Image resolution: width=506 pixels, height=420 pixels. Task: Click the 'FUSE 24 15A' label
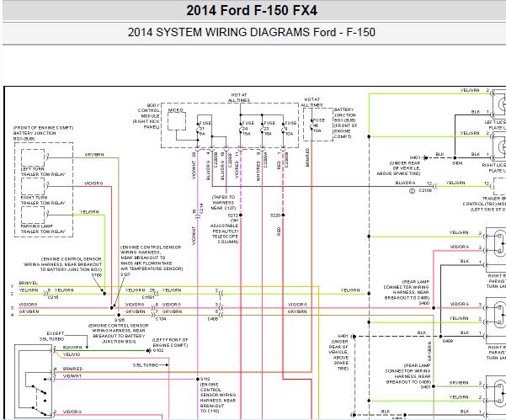coord(248,128)
